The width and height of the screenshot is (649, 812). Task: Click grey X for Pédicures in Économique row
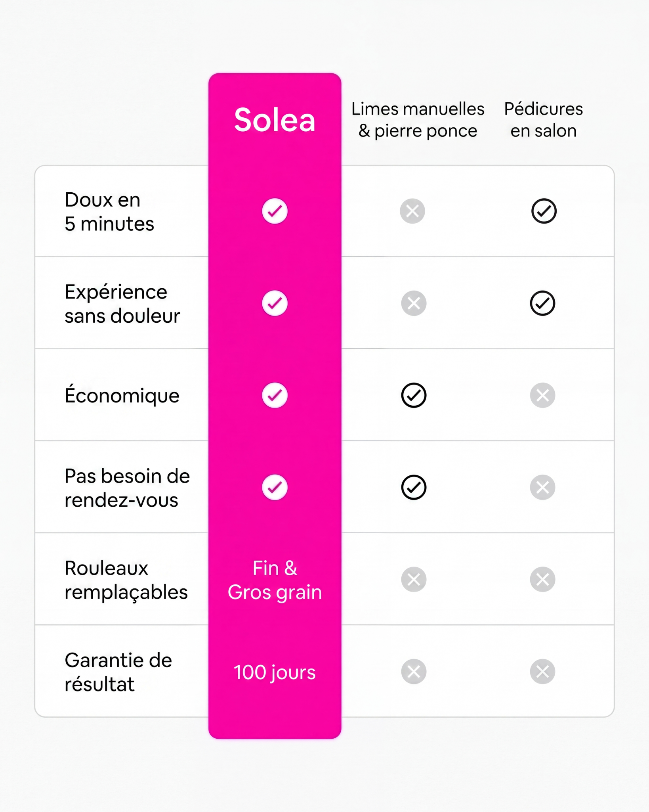[x=542, y=395]
